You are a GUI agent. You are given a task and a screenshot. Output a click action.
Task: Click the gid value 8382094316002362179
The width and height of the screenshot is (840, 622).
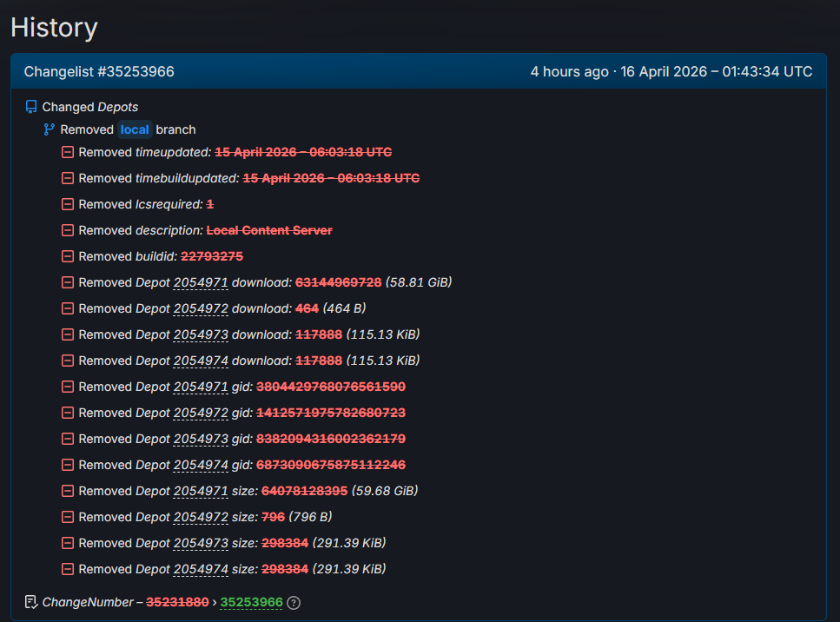click(331, 439)
